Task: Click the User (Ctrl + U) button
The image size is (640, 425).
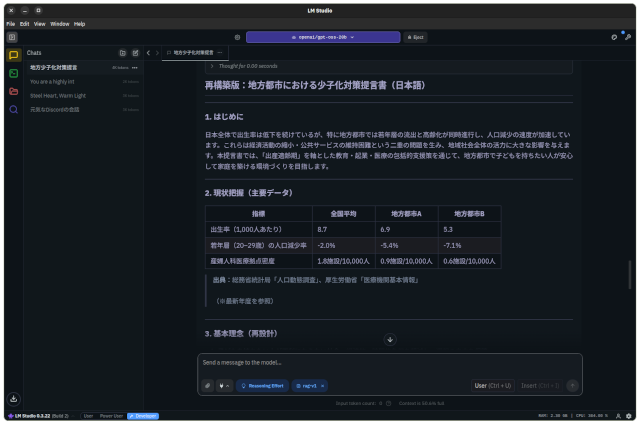Action: point(493,385)
